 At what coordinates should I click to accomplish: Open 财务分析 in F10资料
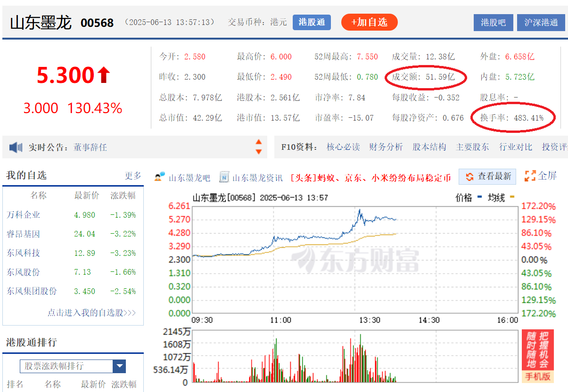[386, 147]
